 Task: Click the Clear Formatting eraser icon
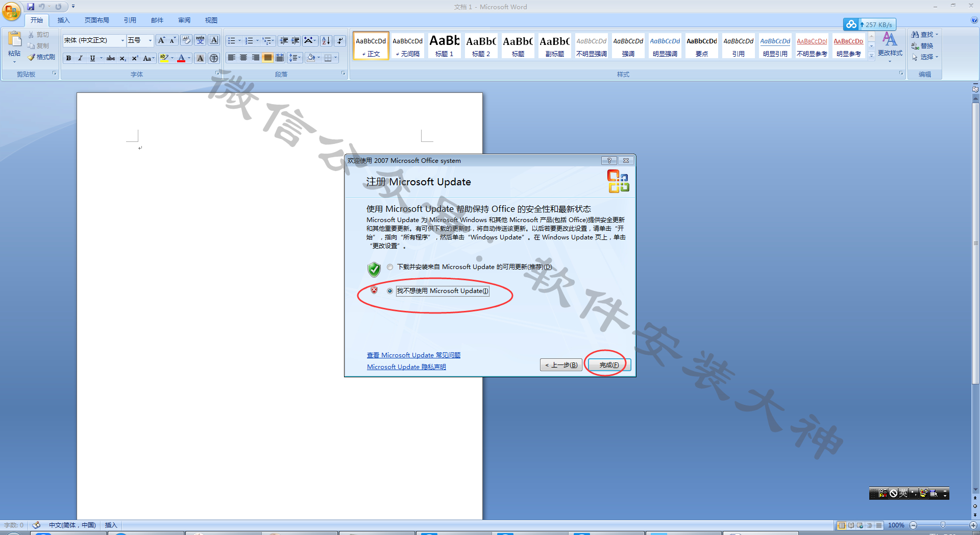click(x=186, y=40)
